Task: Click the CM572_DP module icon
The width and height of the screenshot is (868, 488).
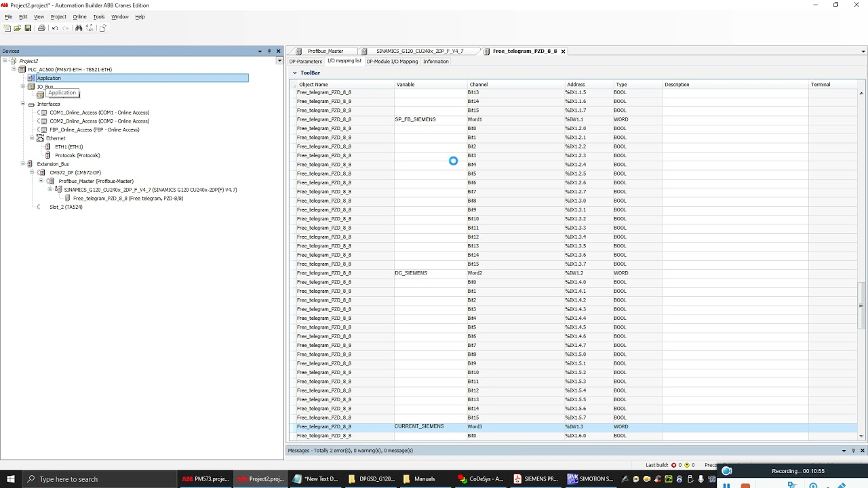Action: coord(42,172)
